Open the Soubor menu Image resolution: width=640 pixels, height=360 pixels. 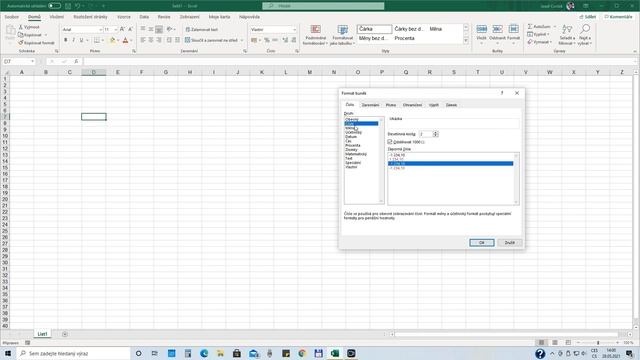pyautogui.click(x=11, y=17)
